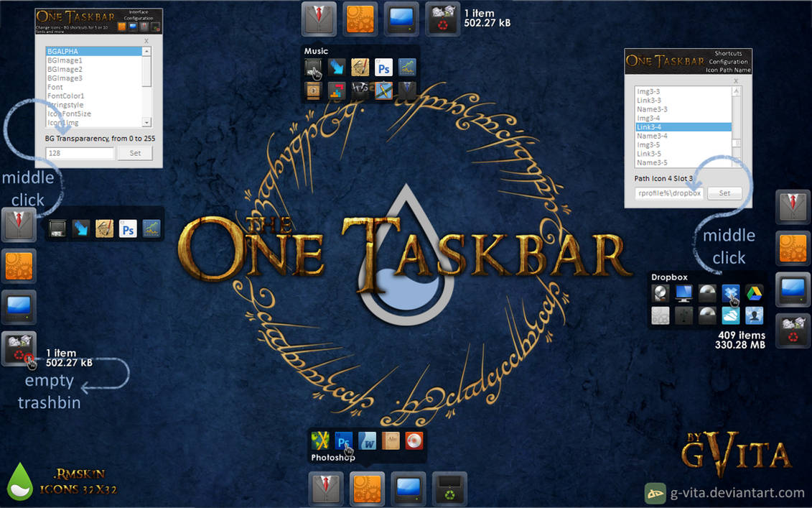Launch the blue arrow downloader in Music group
The image size is (812, 508).
(336, 67)
